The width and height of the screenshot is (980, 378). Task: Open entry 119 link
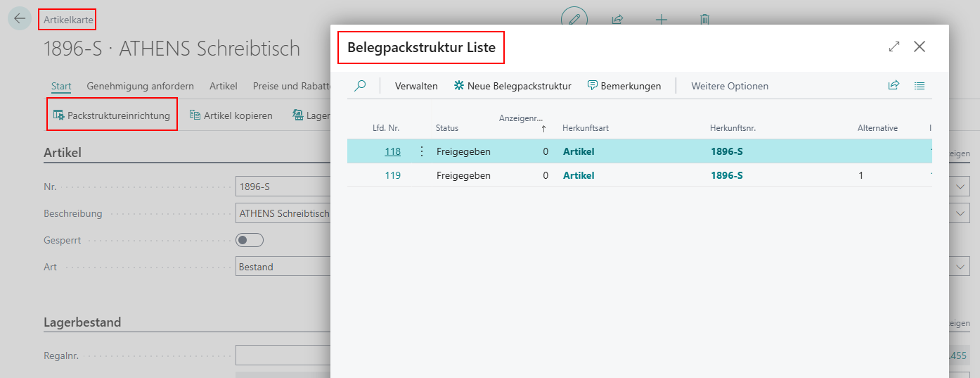tap(392, 175)
